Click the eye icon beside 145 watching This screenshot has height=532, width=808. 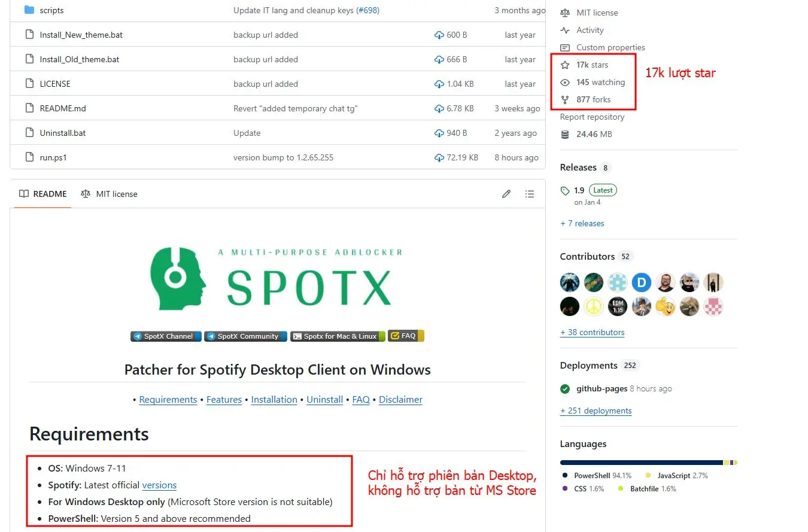pyautogui.click(x=565, y=82)
